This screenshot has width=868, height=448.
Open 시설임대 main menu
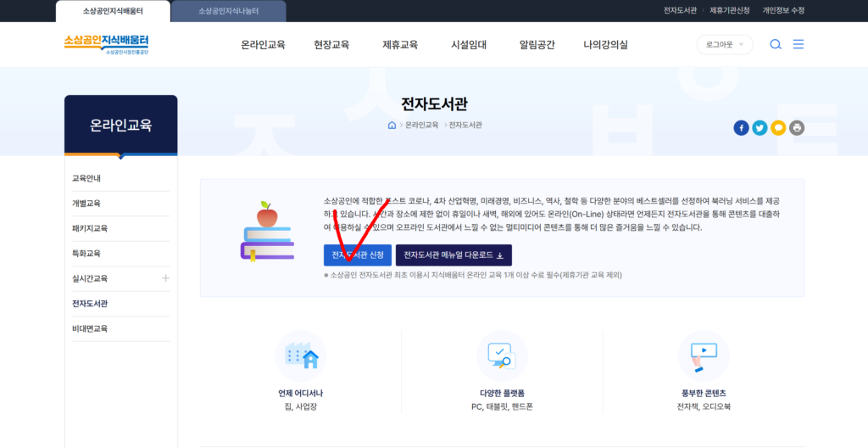point(469,45)
